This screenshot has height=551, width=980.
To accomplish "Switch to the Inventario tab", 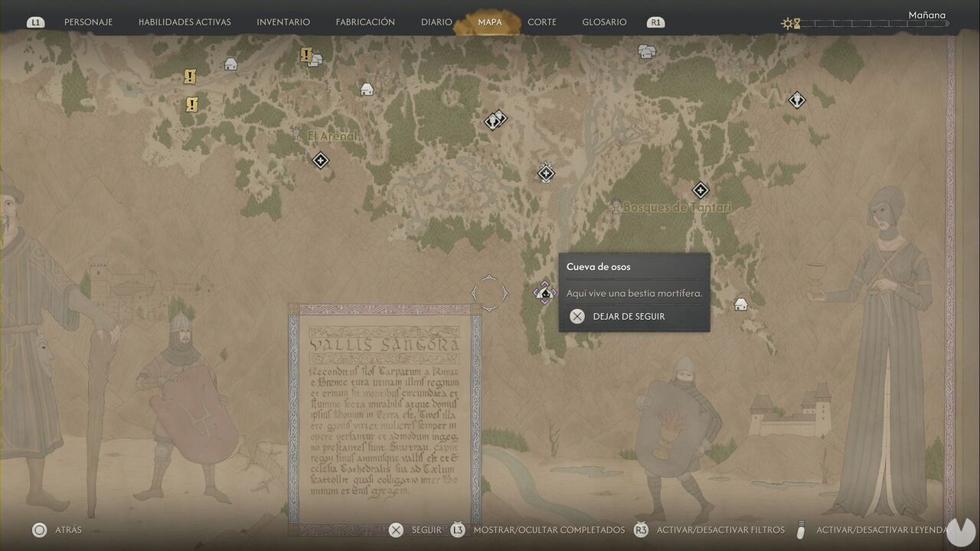I will [x=283, y=22].
